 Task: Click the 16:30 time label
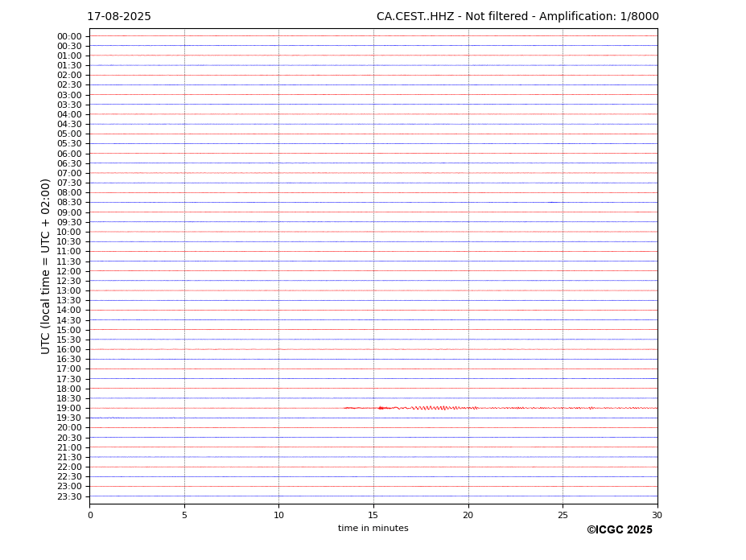click(x=69, y=359)
